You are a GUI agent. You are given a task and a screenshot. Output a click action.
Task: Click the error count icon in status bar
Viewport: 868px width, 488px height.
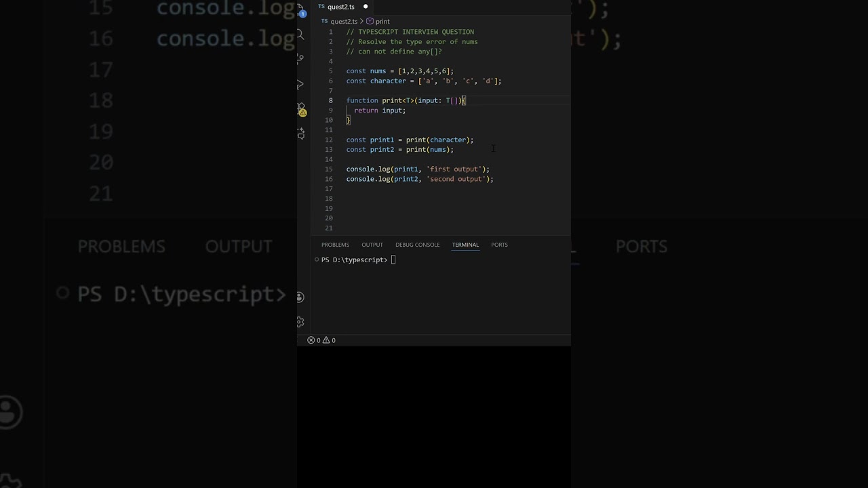[311, 340]
